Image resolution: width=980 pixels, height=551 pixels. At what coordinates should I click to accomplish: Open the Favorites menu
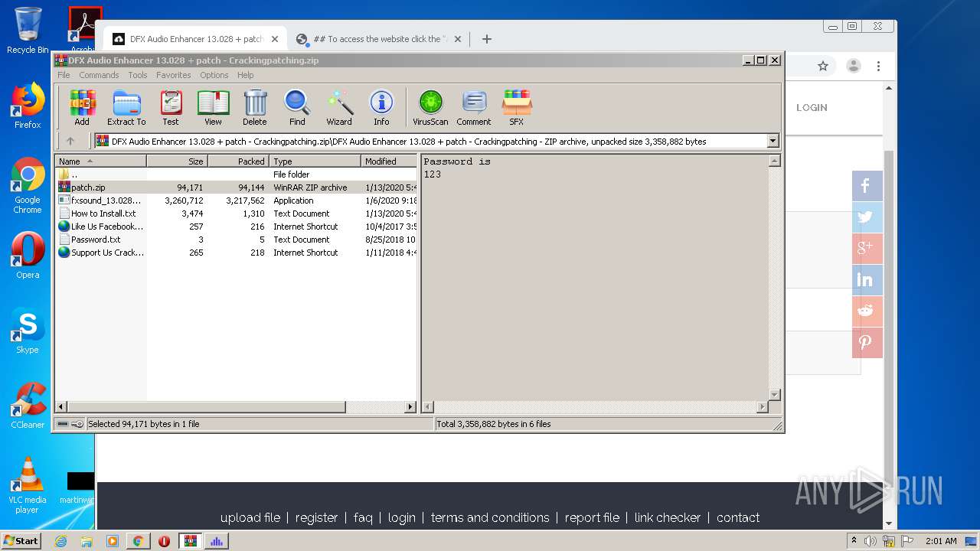(174, 75)
